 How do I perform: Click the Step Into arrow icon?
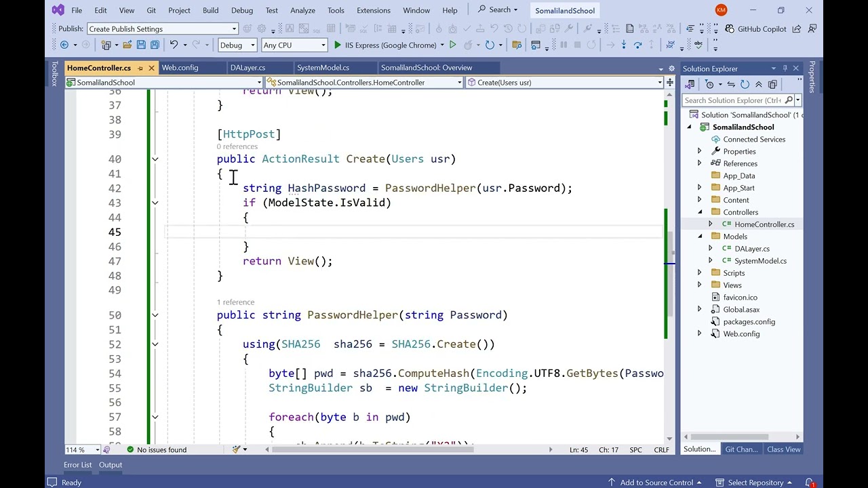tap(624, 45)
